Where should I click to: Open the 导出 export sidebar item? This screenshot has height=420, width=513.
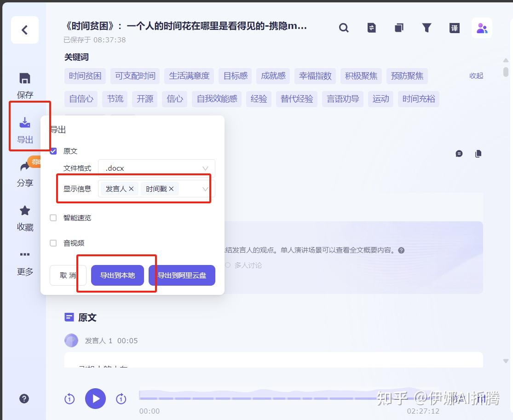tap(25, 130)
